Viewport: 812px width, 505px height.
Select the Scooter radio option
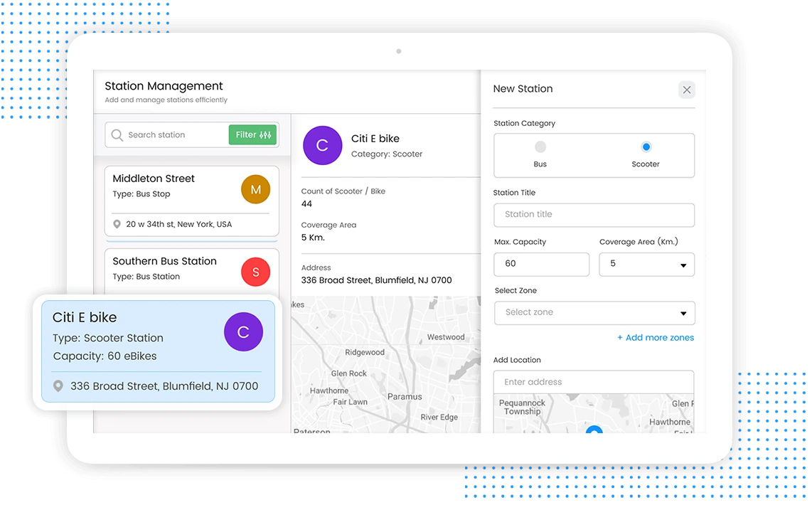coord(646,147)
